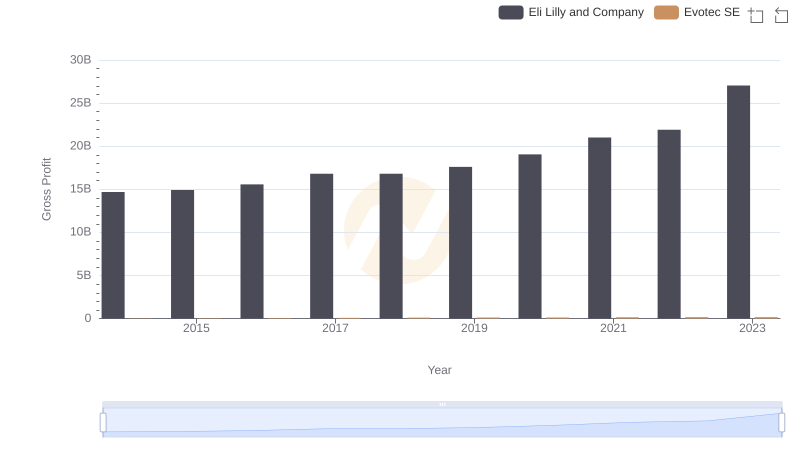Toggle Eli Lilly and Company legend series
800x461 pixels.
571,12
